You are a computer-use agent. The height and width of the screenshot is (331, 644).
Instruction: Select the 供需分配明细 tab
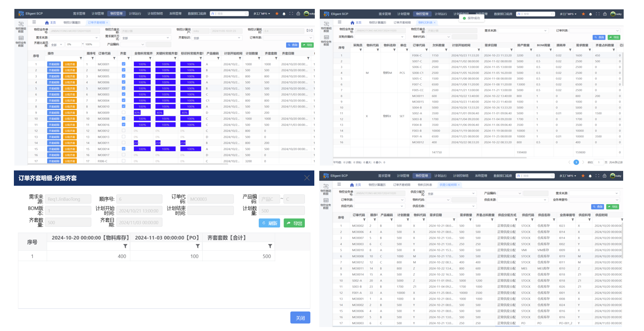[x=447, y=185]
